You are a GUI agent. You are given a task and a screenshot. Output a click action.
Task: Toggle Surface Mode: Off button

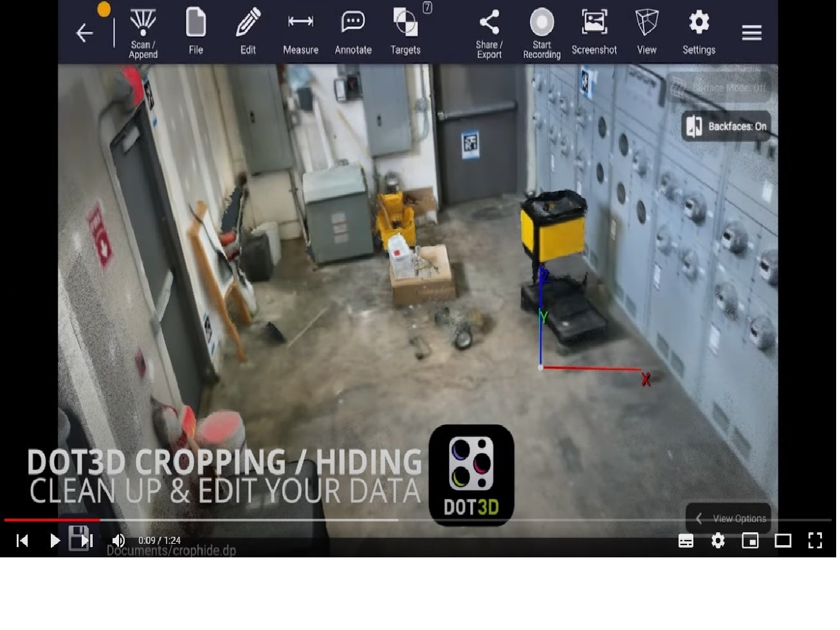pos(718,87)
